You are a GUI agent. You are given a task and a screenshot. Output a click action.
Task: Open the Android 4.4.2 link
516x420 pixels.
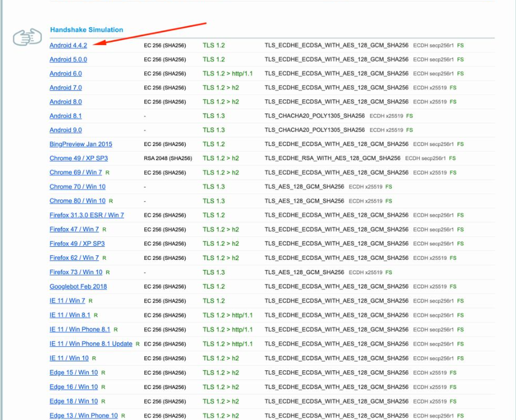[x=68, y=45]
